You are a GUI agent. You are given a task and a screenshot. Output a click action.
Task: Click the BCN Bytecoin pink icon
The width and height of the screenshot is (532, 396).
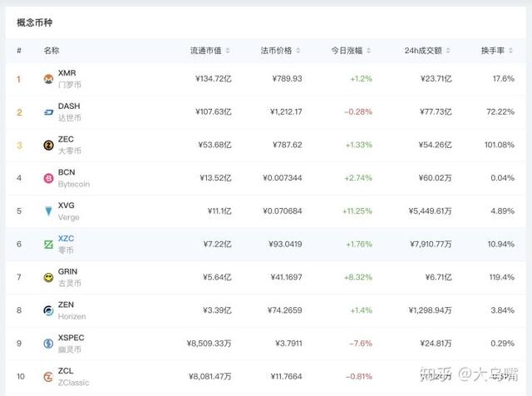48,178
